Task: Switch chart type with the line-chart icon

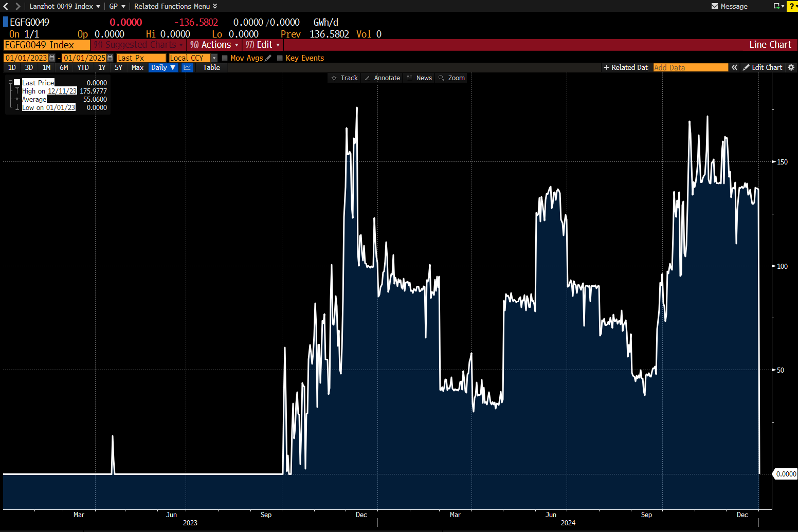Action: (187, 67)
